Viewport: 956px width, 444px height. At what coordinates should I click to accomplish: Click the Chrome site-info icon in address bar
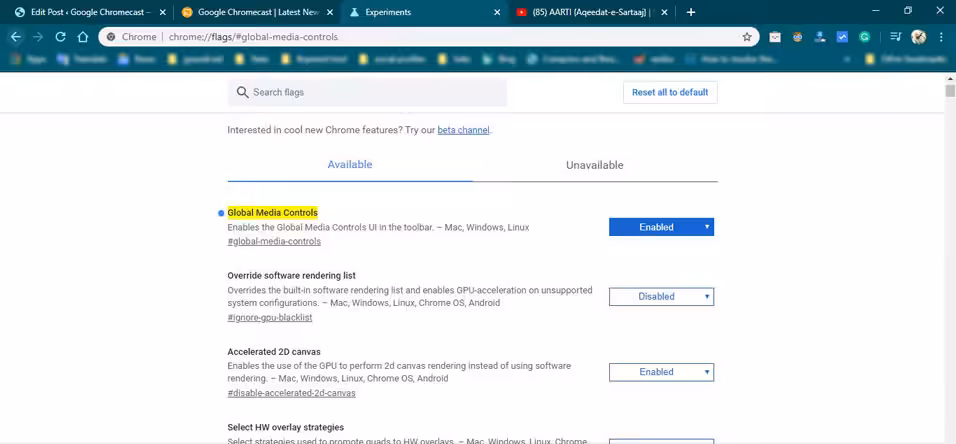pos(110,37)
